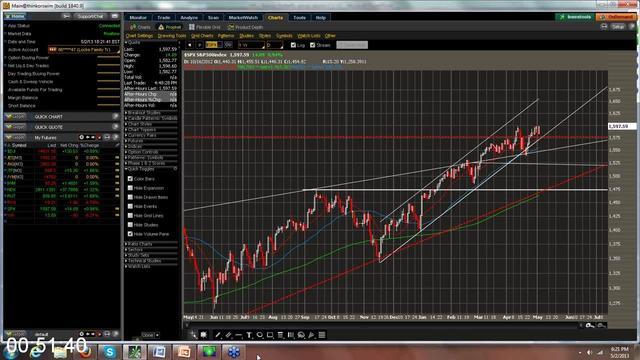Open the Prophet chart sub-tab

pos(170,27)
